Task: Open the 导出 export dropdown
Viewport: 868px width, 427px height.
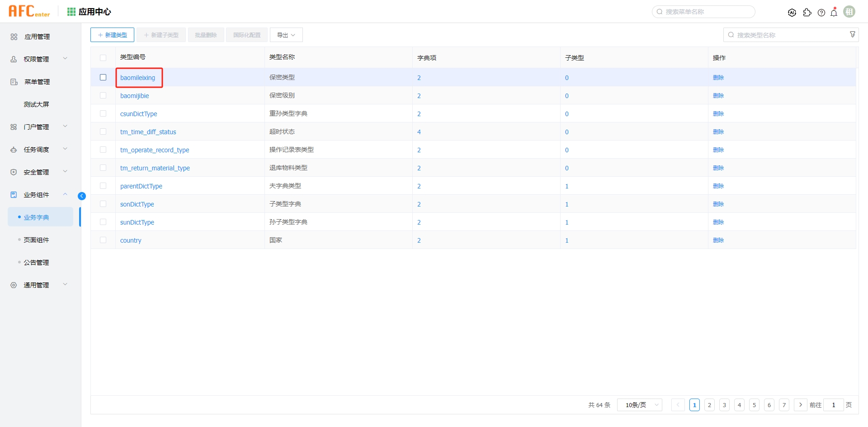Action: pos(286,34)
